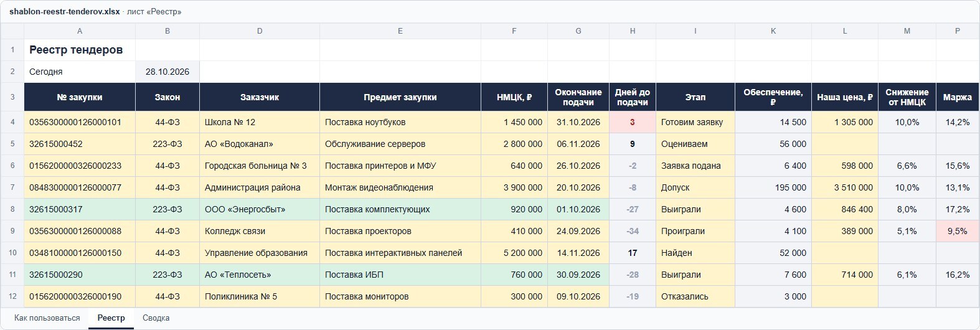Click the «Оцениваем» stage cell

click(x=695, y=144)
